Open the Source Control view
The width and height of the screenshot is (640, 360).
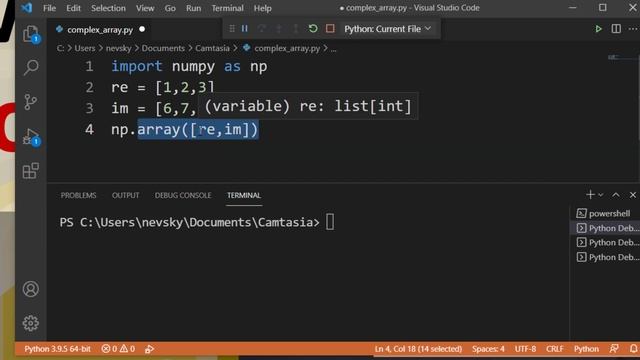[x=31, y=102]
